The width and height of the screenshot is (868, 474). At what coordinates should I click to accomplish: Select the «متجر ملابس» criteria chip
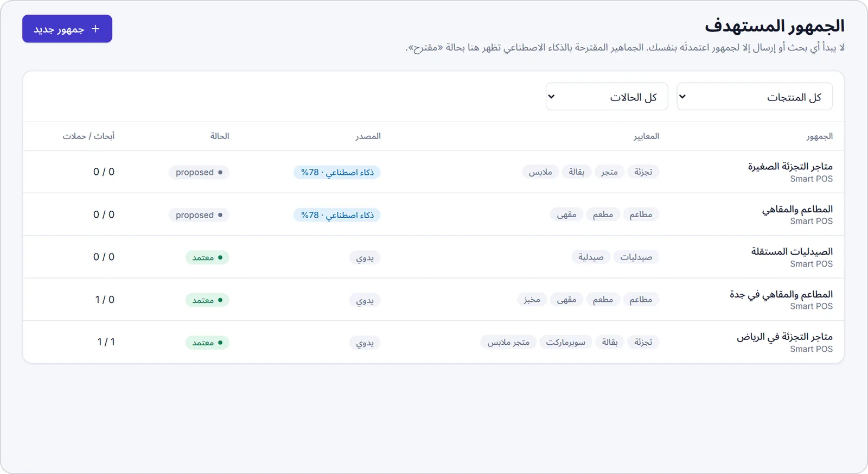[x=508, y=342]
